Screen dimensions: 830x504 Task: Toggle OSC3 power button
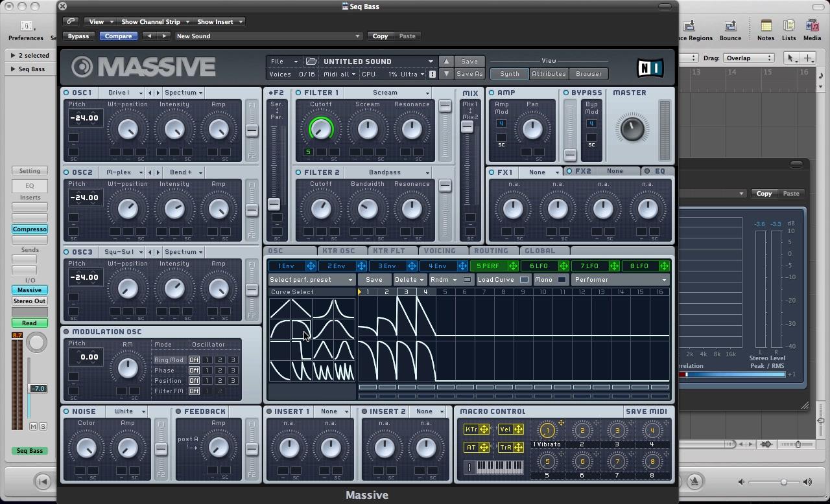click(x=66, y=252)
